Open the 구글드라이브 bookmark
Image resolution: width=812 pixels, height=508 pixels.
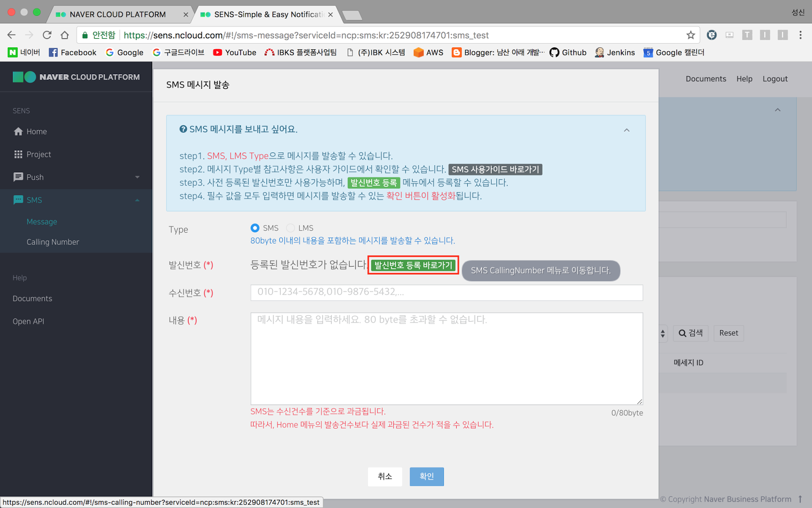point(178,52)
